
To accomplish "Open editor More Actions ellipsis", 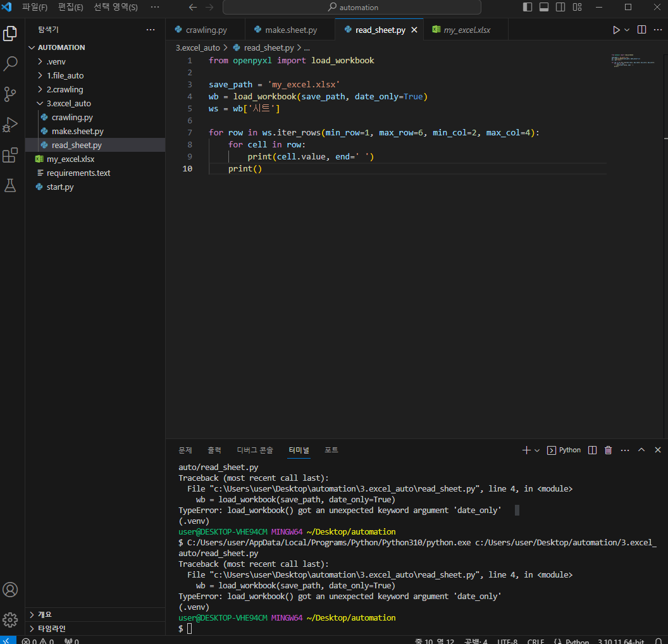I will 658,30.
